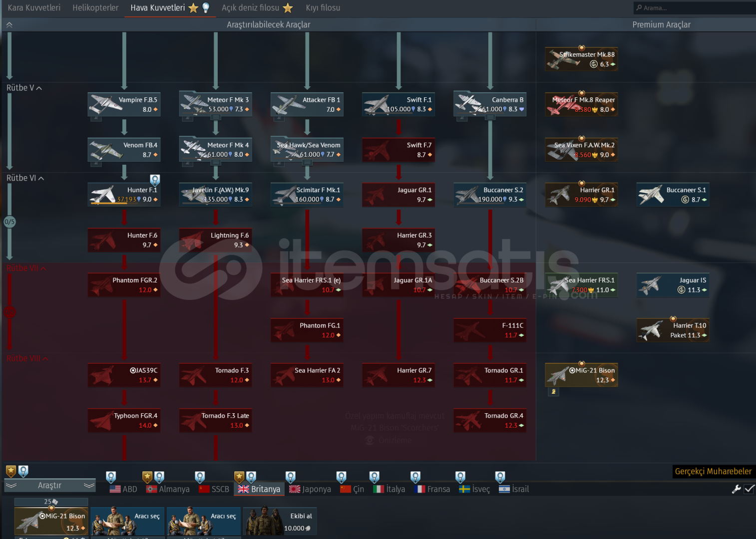Expand the Meteor F Mk 3 vehicle group
The image size is (756, 539).
pyautogui.click(x=215, y=117)
